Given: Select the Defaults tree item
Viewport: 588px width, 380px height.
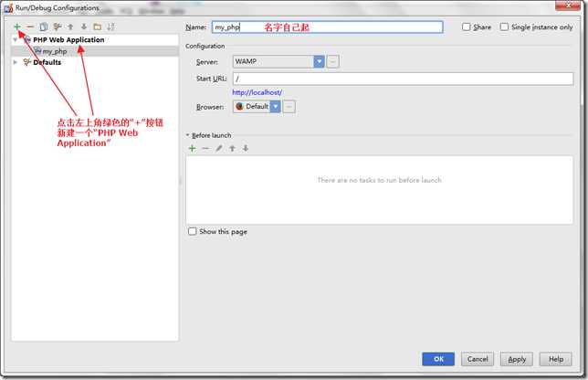Looking at the screenshot, I should coord(47,62).
